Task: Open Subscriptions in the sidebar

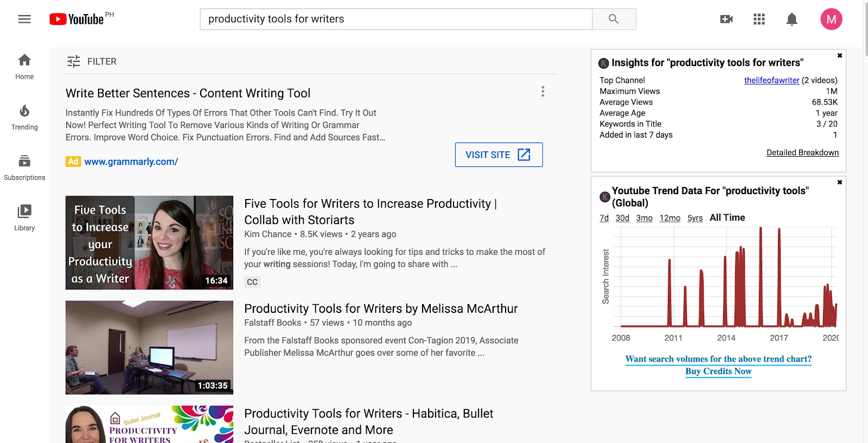Action: 24,168
